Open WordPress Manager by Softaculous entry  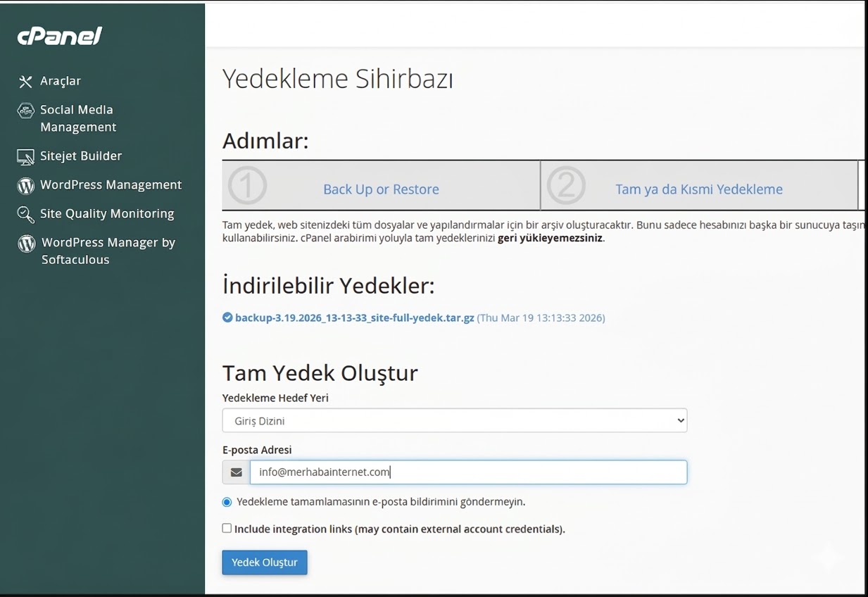[108, 251]
